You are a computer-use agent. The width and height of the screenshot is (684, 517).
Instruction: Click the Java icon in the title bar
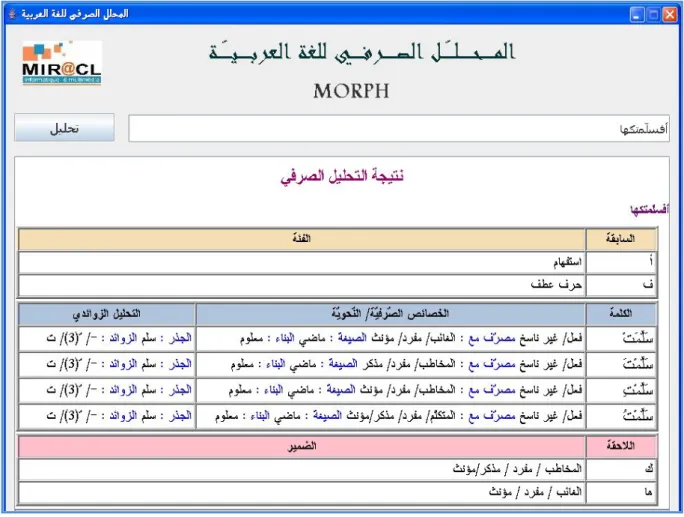coord(12,14)
